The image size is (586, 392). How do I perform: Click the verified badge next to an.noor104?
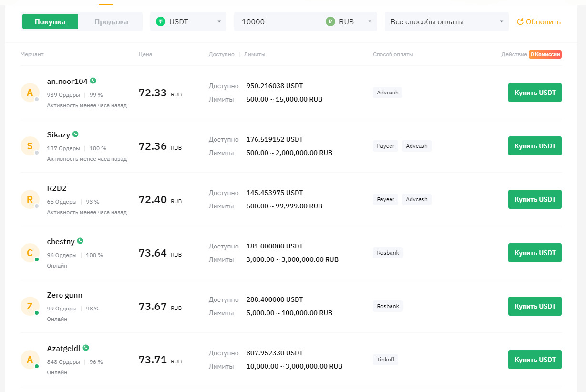point(93,81)
